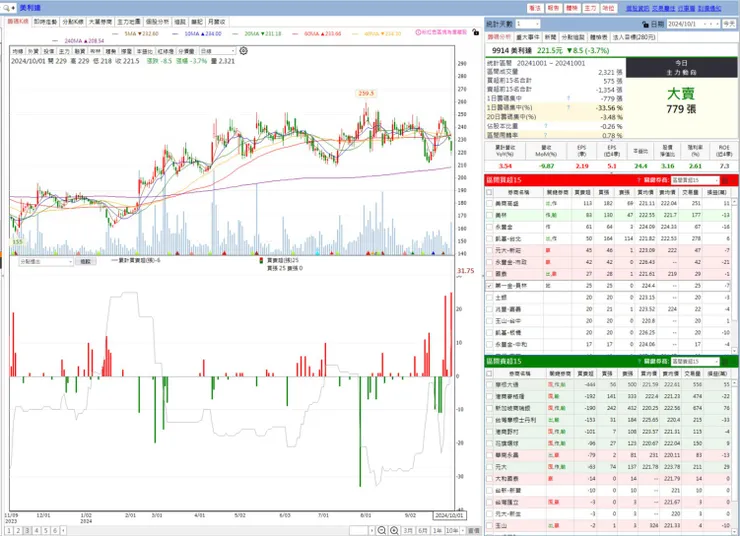740x536 pixels.
Task: Click the 看法 button
Action: coord(535,8)
